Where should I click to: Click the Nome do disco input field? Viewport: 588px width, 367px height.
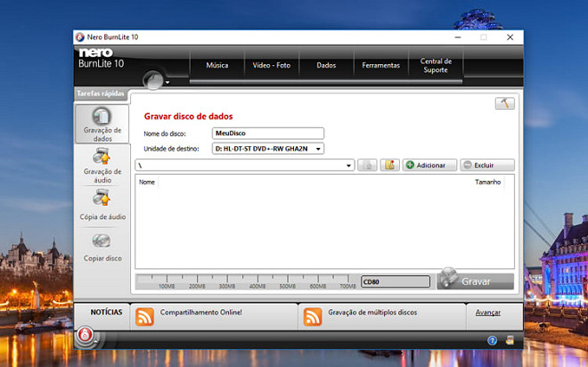click(268, 134)
